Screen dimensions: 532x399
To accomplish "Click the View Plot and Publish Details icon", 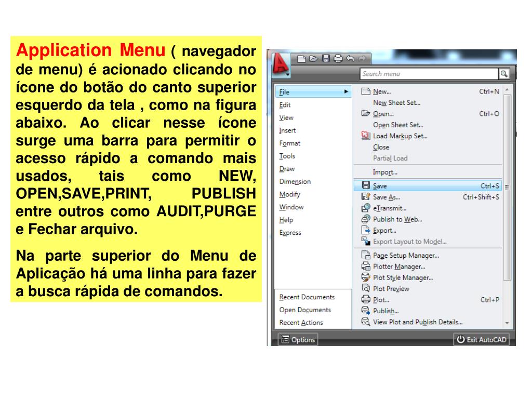I will pyautogui.click(x=366, y=322).
